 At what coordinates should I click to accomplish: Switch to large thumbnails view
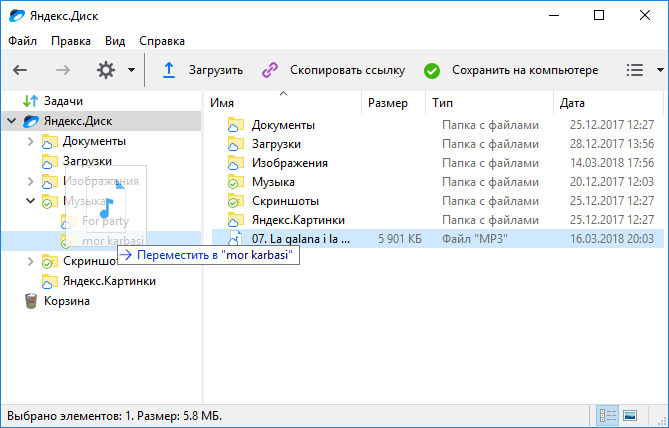point(631,415)
